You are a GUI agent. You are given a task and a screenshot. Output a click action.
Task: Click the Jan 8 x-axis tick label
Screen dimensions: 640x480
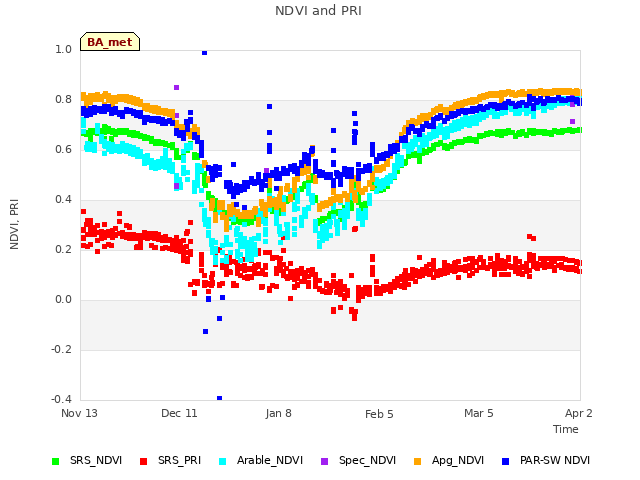(x=278, y=413)
